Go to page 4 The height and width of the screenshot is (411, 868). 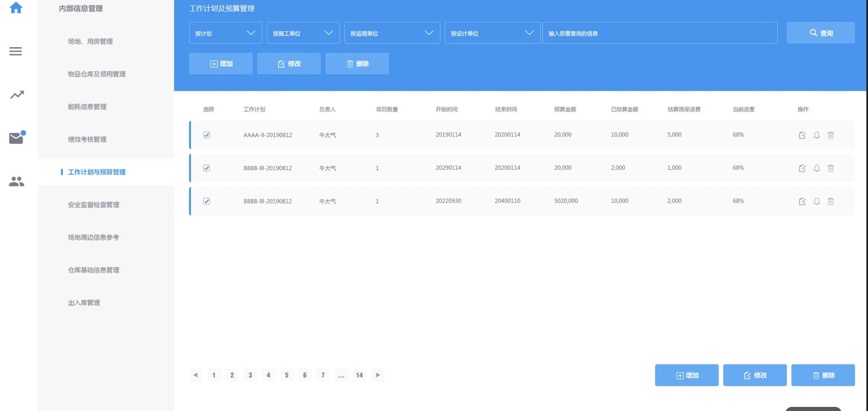[268, 375]
